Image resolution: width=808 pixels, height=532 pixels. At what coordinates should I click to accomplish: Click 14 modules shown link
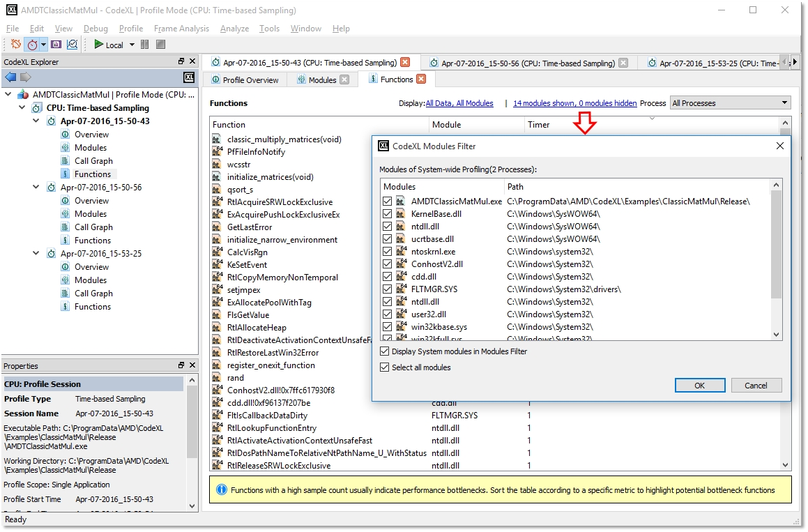(574, 103)
